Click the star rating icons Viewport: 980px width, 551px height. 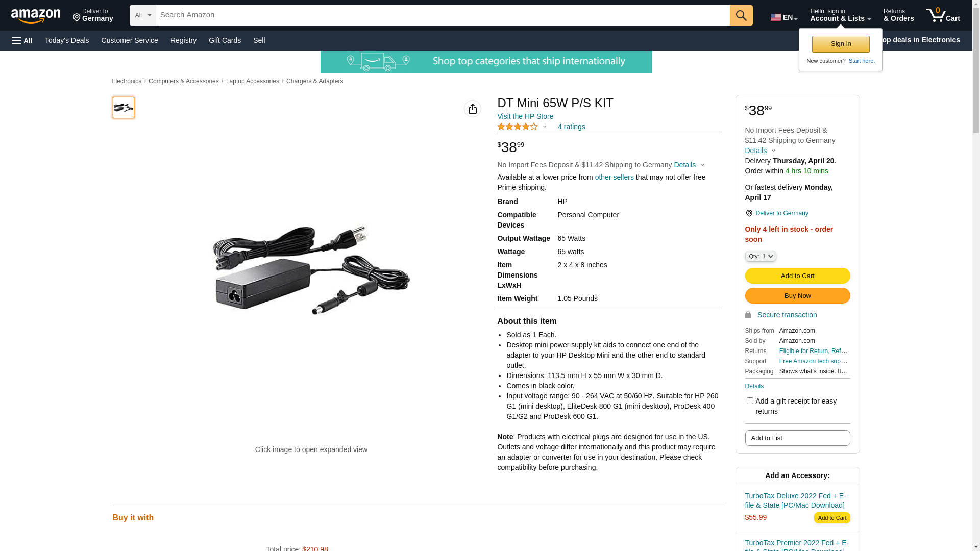click(x=518, y=127)
